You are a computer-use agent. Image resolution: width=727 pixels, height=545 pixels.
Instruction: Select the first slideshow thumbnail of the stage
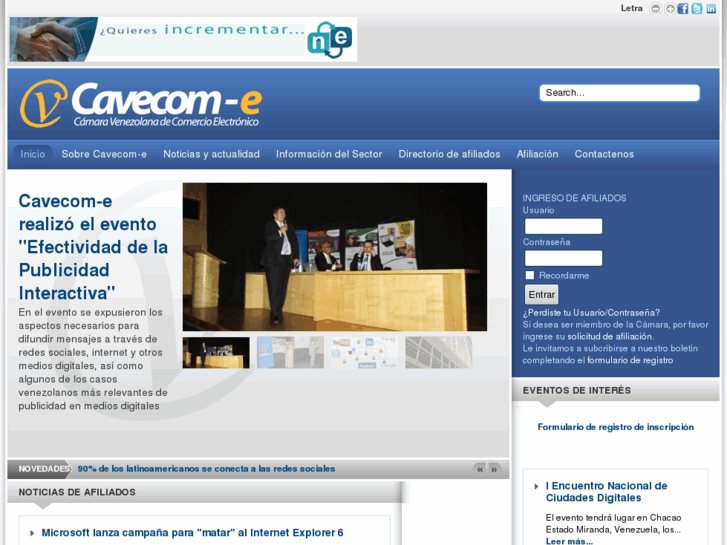tap(216, 353)
